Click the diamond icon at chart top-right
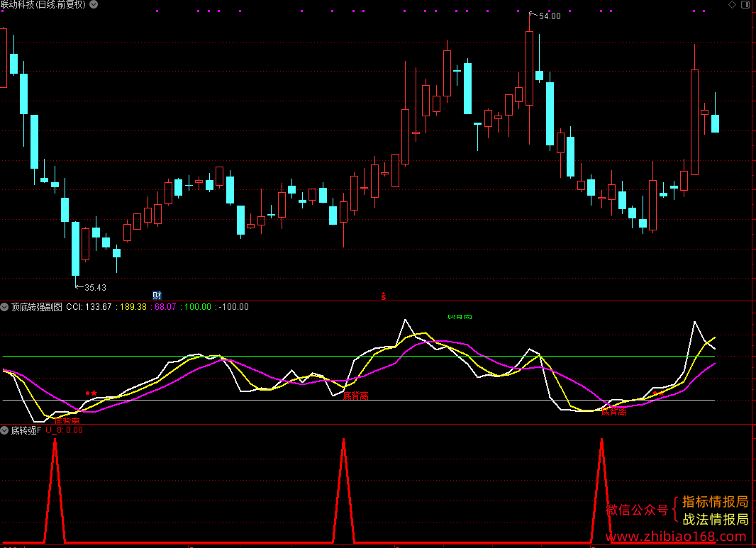 (x=732, y=4)
